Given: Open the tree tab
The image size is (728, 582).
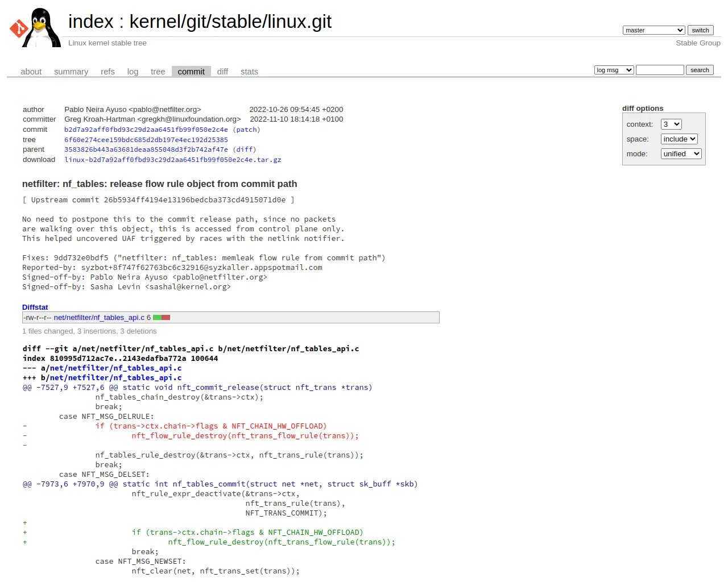Looking at the screenshot, I should point(158,72).
